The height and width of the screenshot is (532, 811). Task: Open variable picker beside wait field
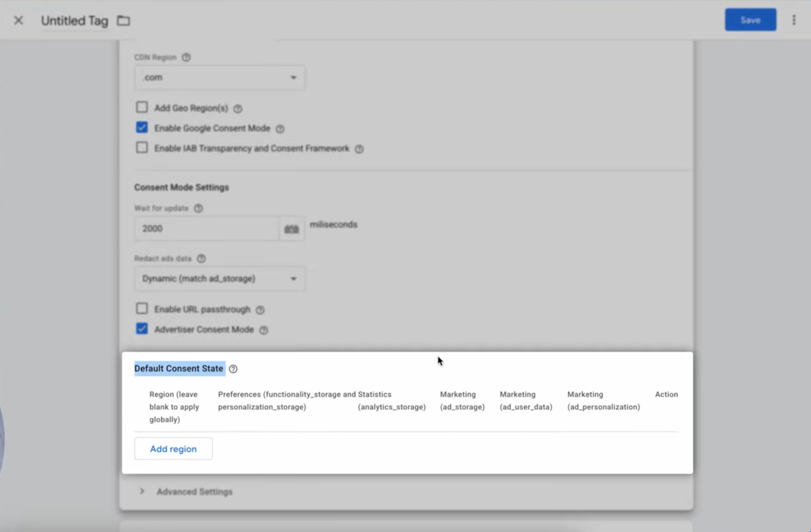(x=291, y=229)
